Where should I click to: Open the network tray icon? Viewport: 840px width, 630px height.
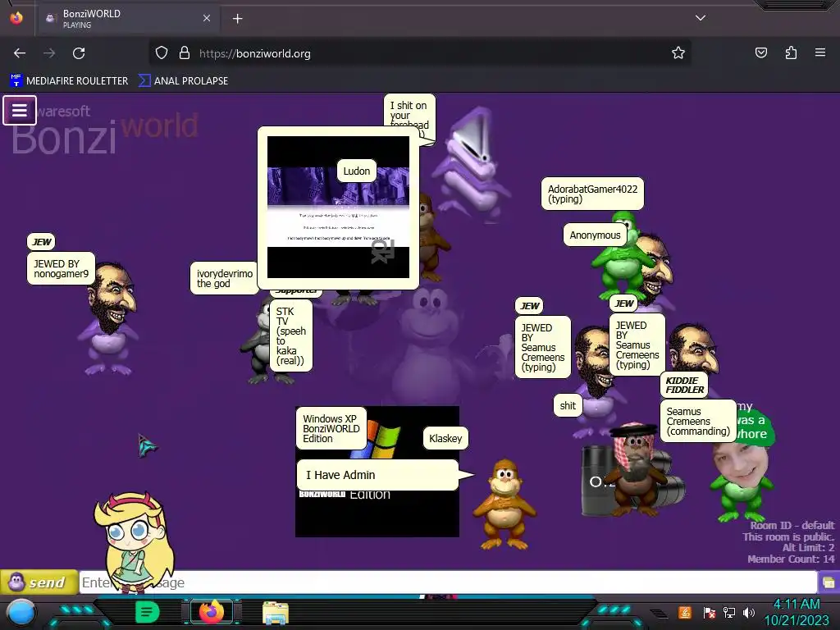click(729, 612)
